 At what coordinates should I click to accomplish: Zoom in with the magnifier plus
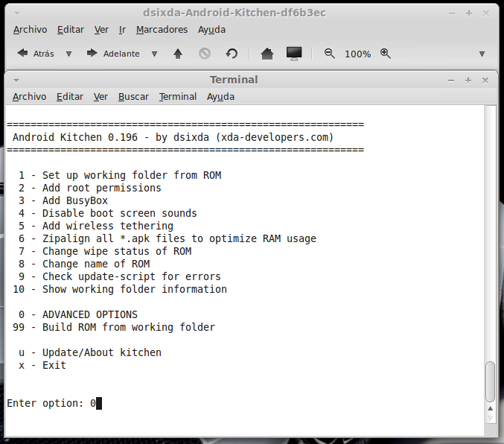(x=386, y=54)
